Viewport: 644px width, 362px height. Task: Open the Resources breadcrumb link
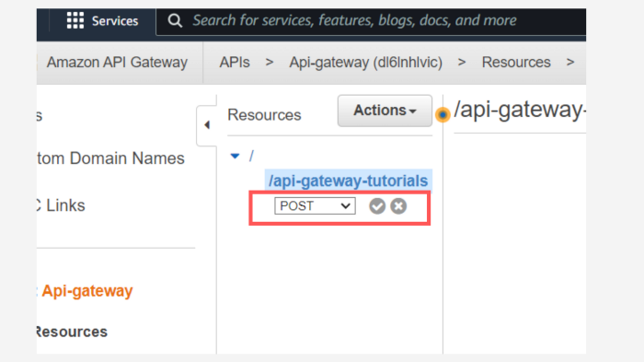pyautogui.click(x=516, y=62)
